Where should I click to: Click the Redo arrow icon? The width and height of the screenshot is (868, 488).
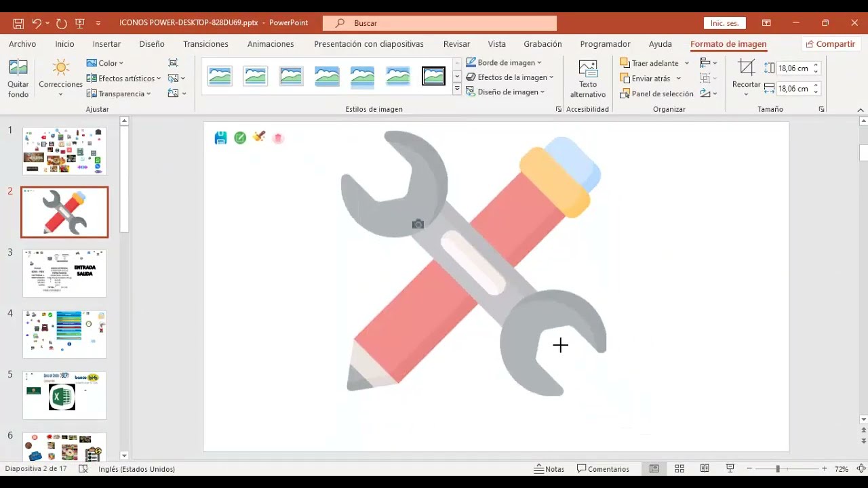click(61, 23)
